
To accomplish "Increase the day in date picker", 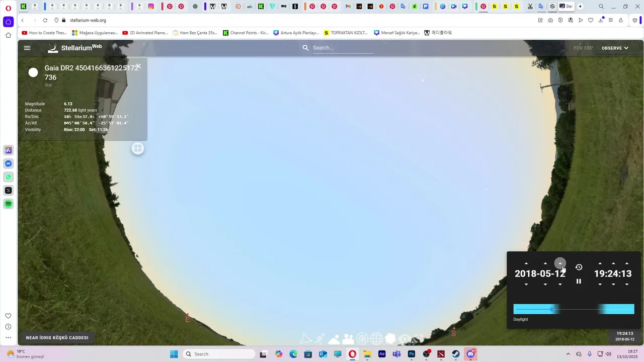I will pos(560,263).
